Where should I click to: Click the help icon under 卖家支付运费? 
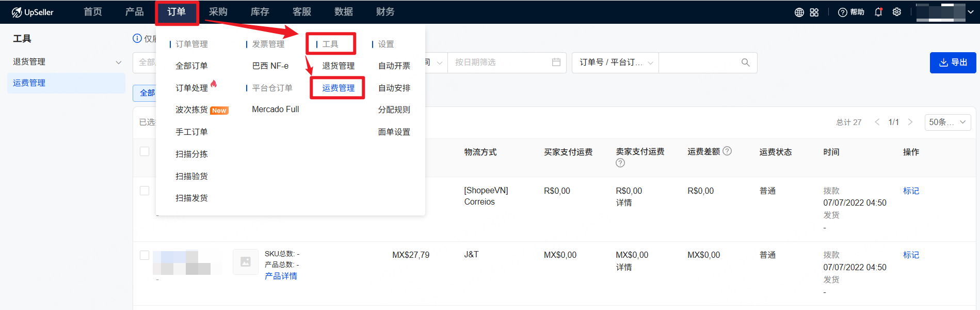pyautogui.click(x=620, y=163)
